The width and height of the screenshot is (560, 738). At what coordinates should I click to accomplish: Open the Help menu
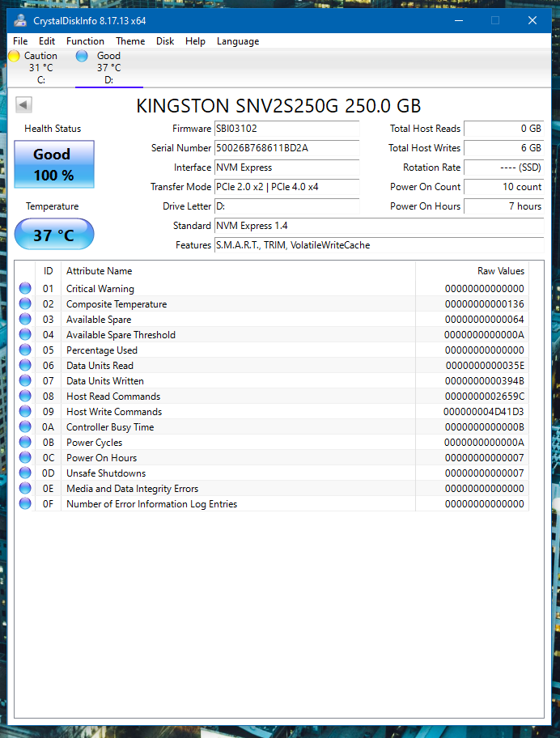tap(195, 41)
